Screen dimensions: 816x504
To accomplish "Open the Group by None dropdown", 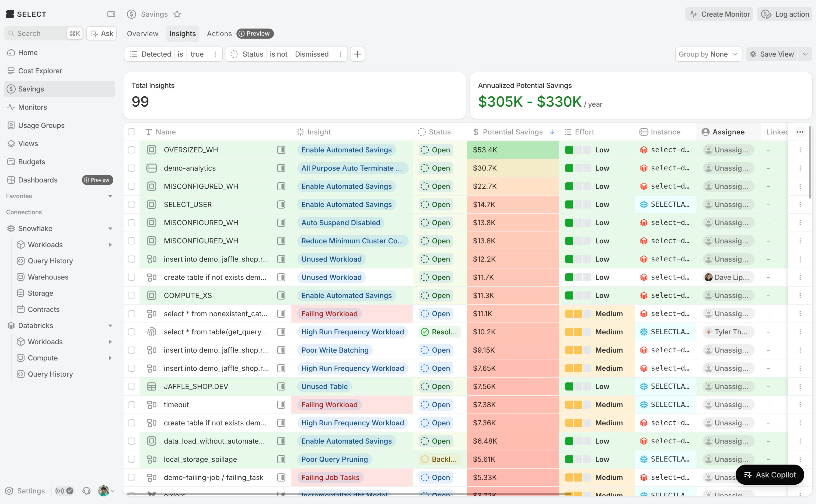I will click(708, 54).
